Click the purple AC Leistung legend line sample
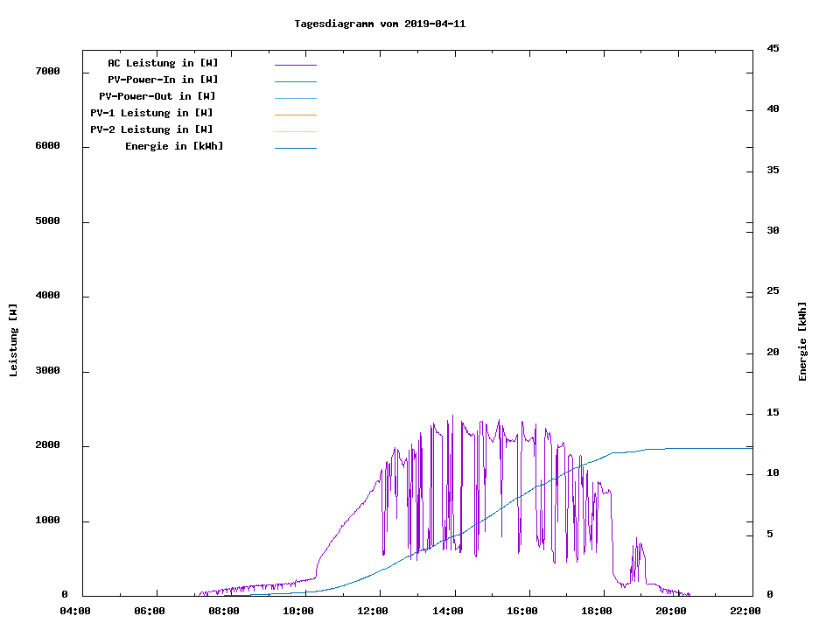Viewport: 840px width, 630px height. (295, 65)
